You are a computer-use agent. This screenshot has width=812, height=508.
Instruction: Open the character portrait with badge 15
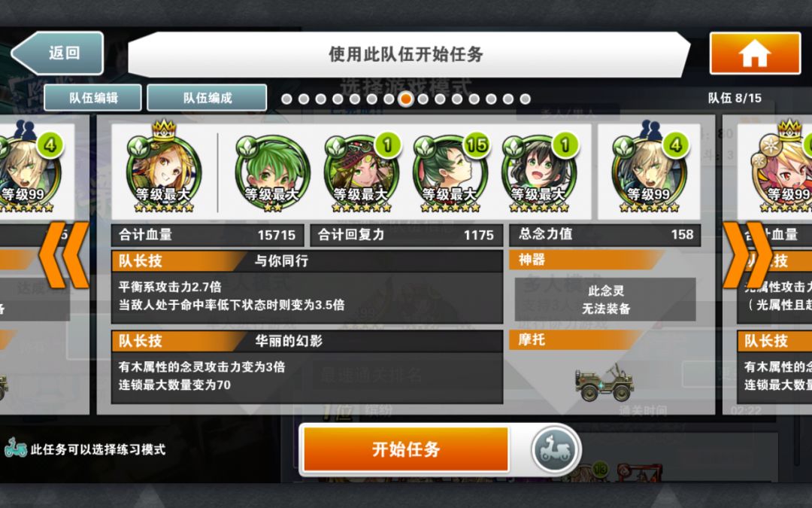[450, 172]
